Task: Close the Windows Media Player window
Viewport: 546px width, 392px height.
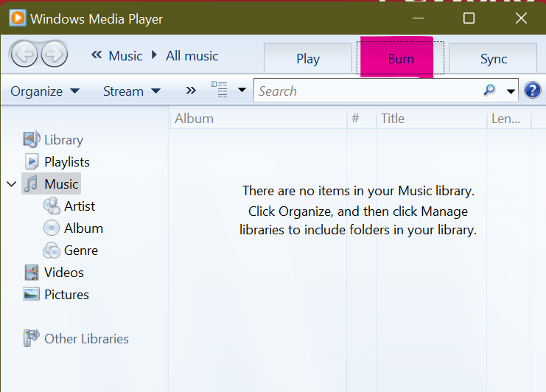Action: tap(521, 18)
